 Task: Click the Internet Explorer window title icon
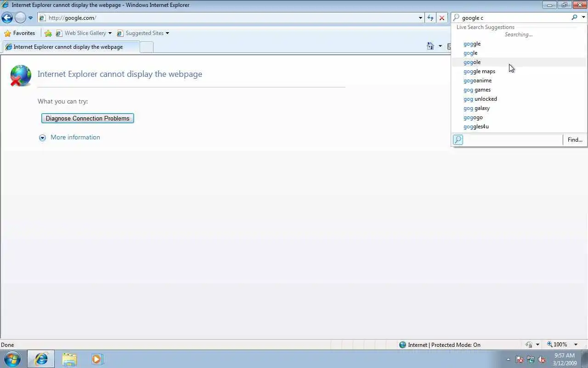tap(5, 5)
